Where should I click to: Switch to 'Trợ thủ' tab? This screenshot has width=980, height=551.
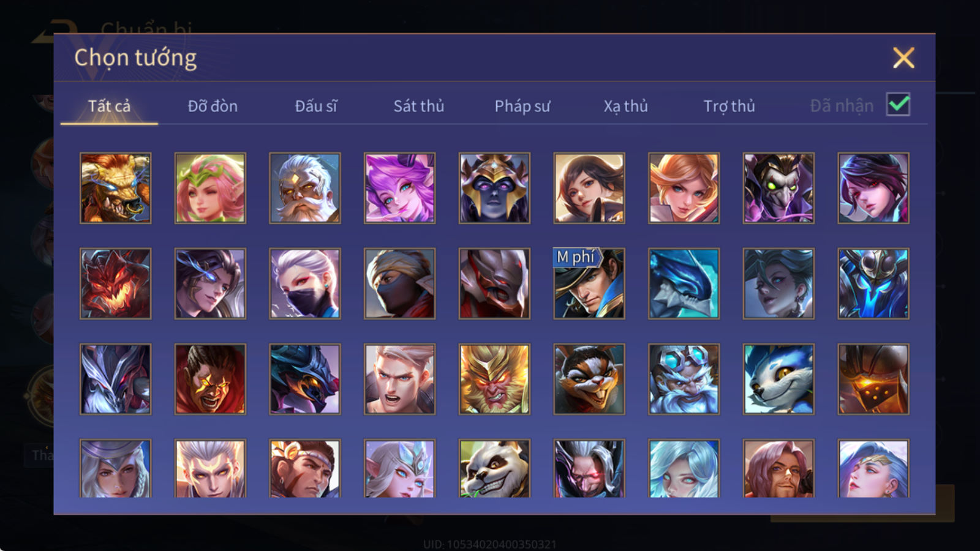[729, 106]
